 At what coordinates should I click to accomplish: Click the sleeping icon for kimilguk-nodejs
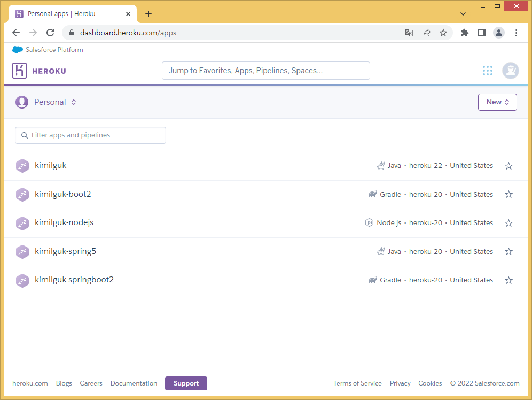click(22, 224)
